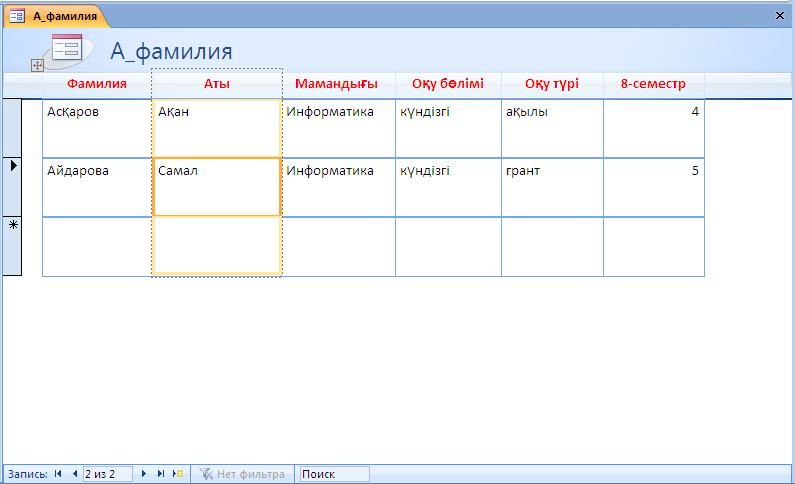
Task: Click the А_фамилия form title heading
Action: click(171, 51)
